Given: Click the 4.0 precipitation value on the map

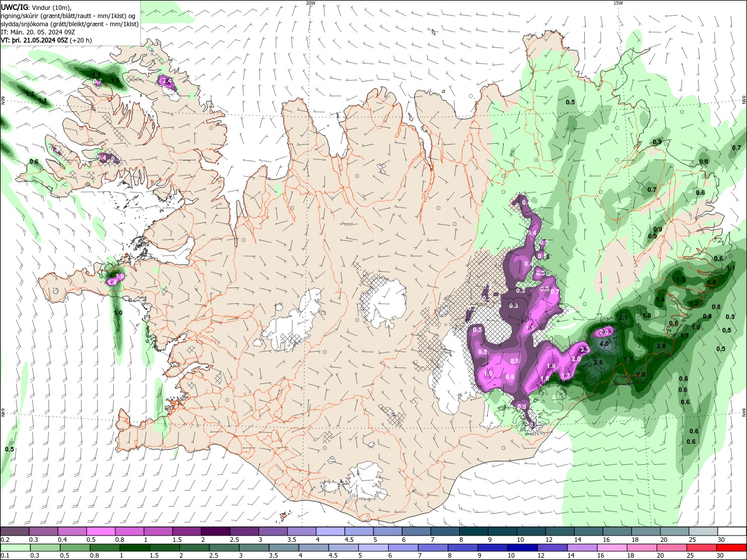Looking at the screenshot, I should point(604,344).
